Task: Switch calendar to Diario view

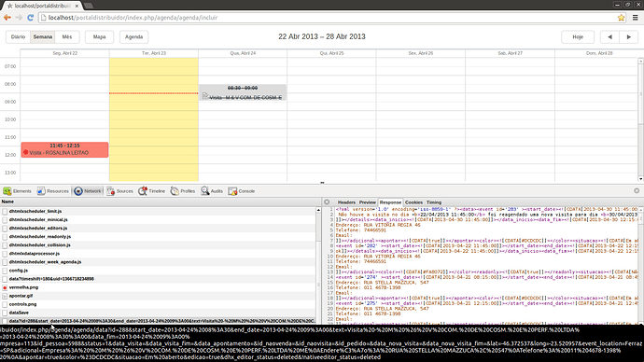Action: (x=18, y=37)
